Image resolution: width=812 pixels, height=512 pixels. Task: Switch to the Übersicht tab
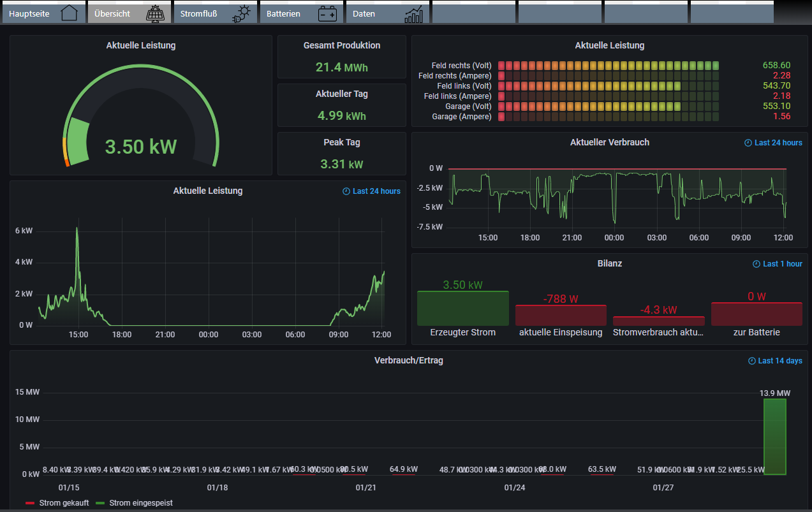[x=129, y=13]
